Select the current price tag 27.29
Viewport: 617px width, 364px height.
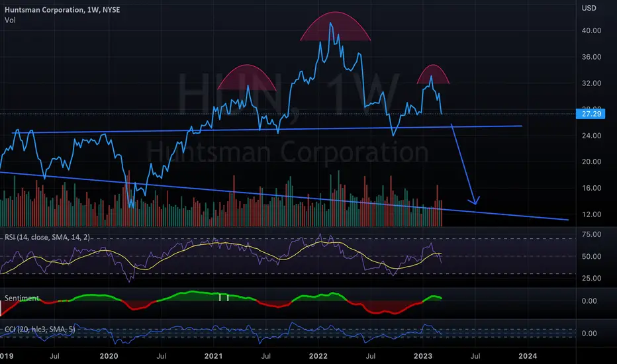point(591,114)
